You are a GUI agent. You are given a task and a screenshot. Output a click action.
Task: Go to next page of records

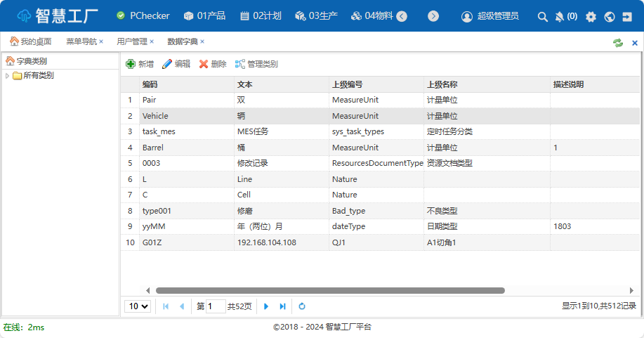[x=266, y=306]
